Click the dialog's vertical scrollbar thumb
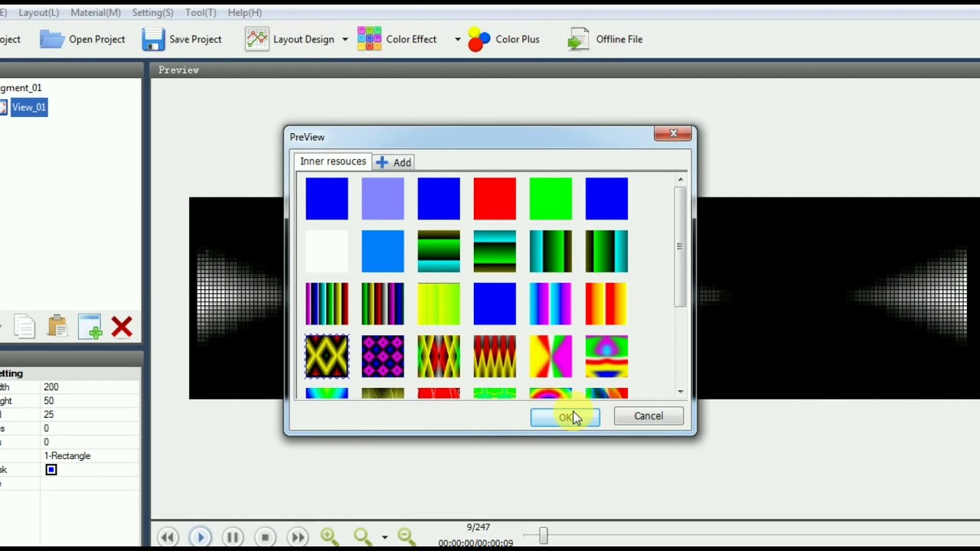 point(680,246)
